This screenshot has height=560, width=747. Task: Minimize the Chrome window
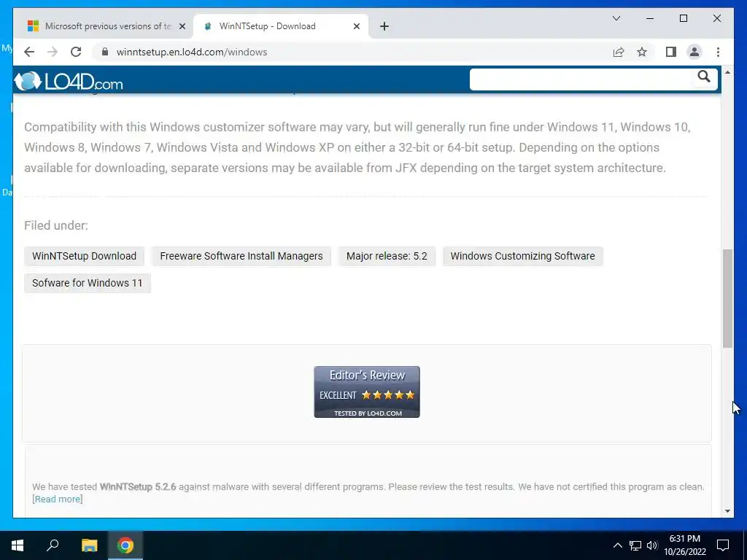pyautogui.click(x=650, y=18)
